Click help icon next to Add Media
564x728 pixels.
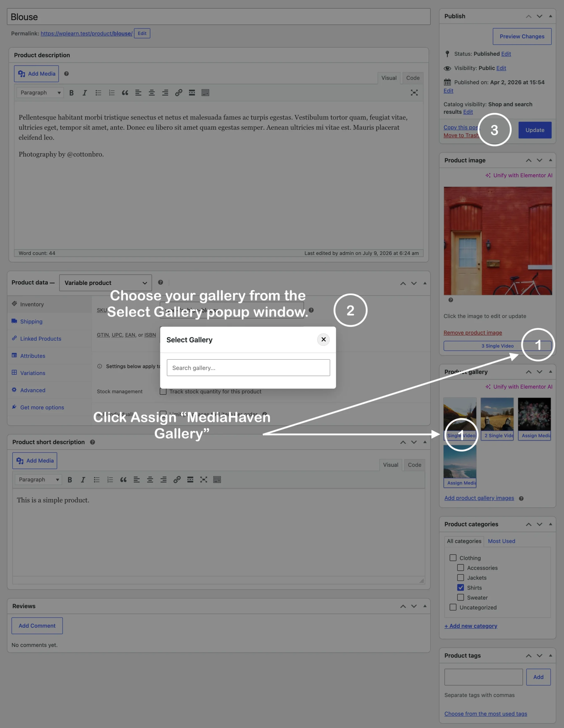[x=66, y=74]
